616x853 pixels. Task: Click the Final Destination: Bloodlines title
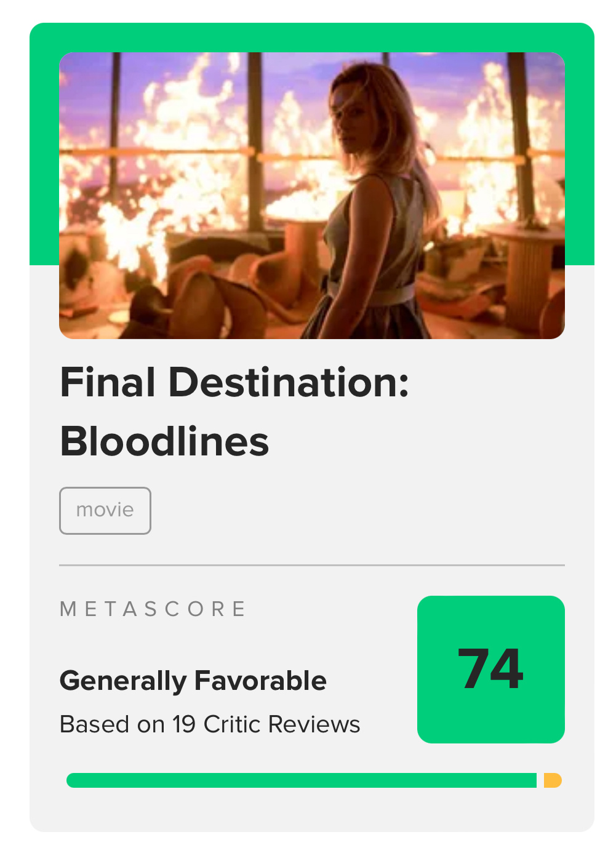[x=234, y=411]
